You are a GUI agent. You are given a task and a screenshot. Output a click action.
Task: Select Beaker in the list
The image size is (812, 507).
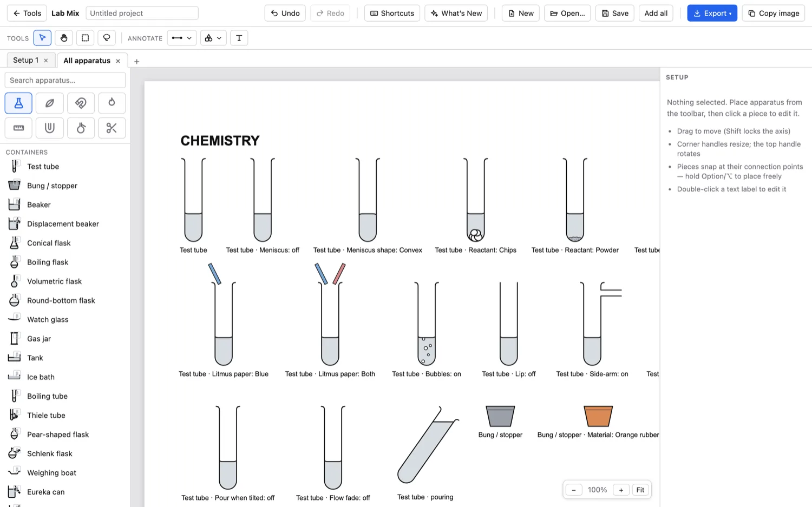click(x=65, y=205)
